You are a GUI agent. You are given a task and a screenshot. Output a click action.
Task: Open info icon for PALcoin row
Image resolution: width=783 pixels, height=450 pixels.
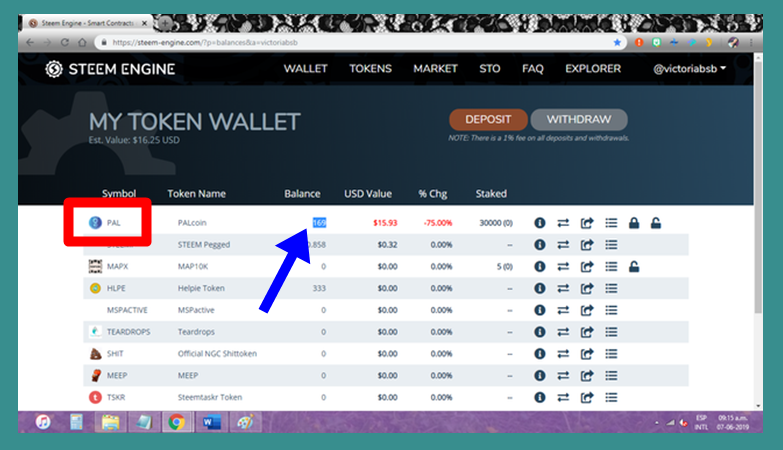point(539,223)
